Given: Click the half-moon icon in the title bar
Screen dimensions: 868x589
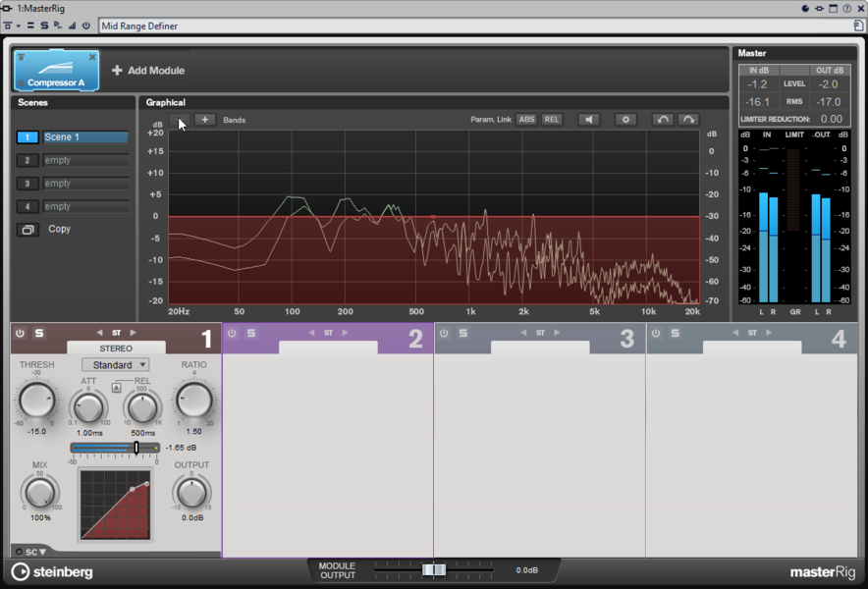Looking at the screenshot, I should tap(805, 8).
